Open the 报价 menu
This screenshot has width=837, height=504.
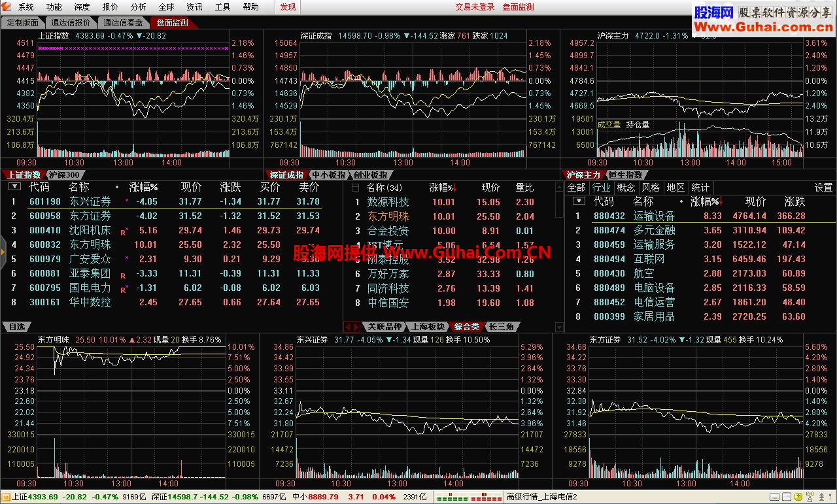click(111, 7)
